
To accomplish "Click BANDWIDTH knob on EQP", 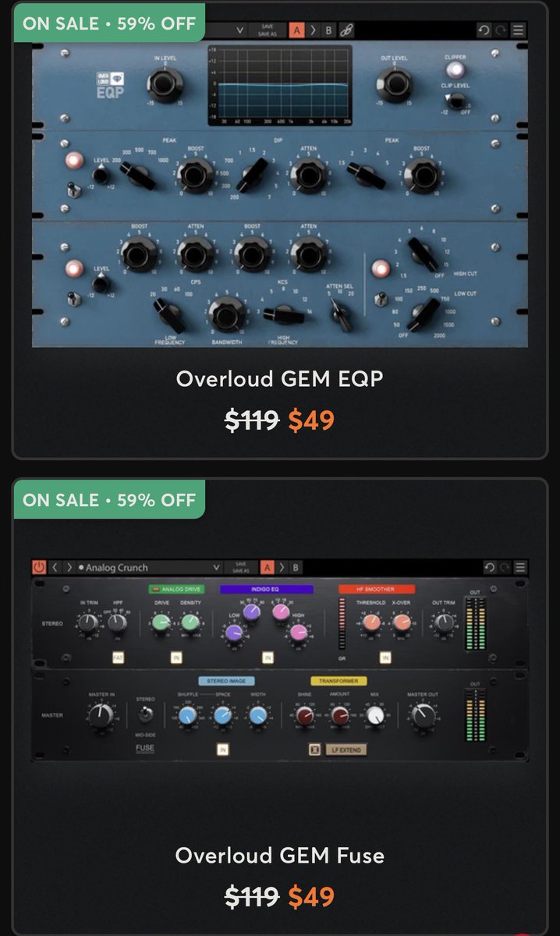I will coord(226,314).
